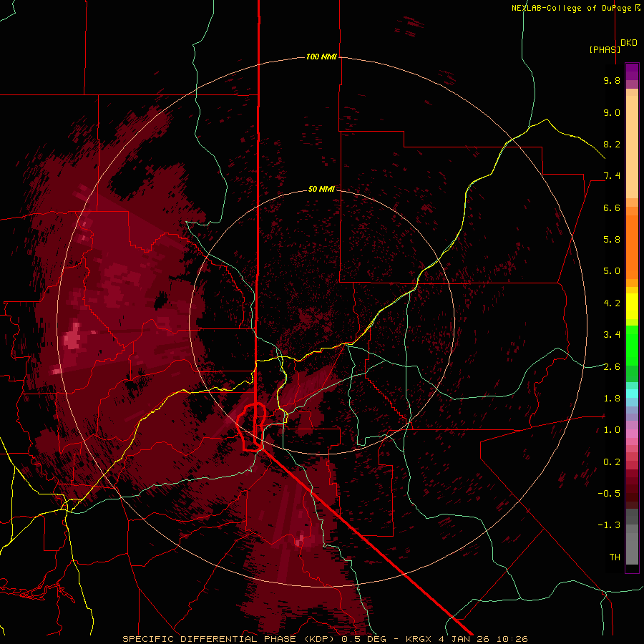Pick the bright yellow segment of the color bar
This screenshot has width=644, height=644.
pyautogui.click(x=632, y=306)
